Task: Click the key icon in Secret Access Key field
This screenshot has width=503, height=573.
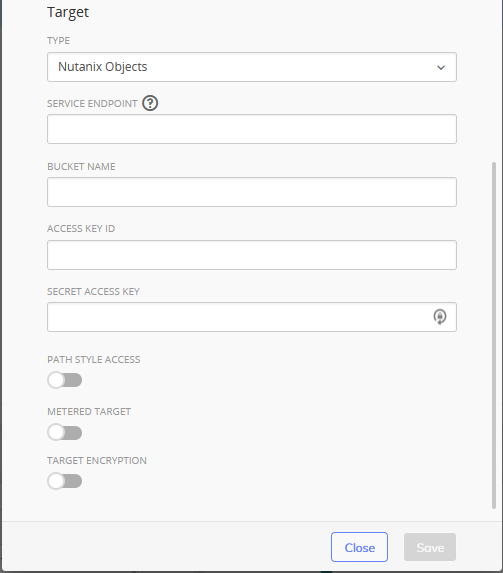Action: (440, 316)
